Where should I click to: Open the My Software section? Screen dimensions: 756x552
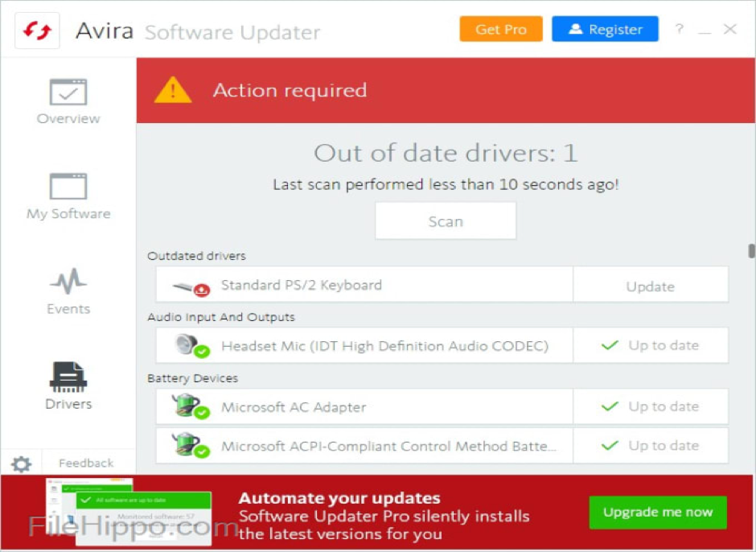coord(68,196)
